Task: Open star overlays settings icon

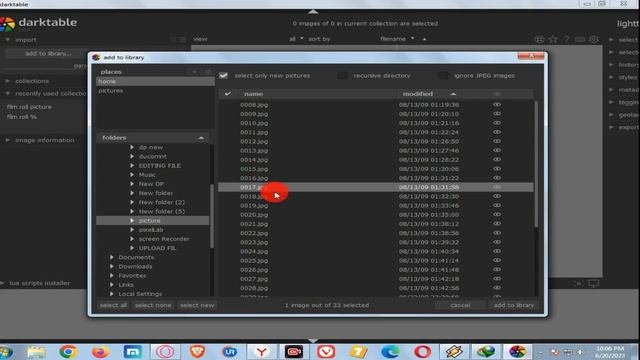Action: pos(553,39)
